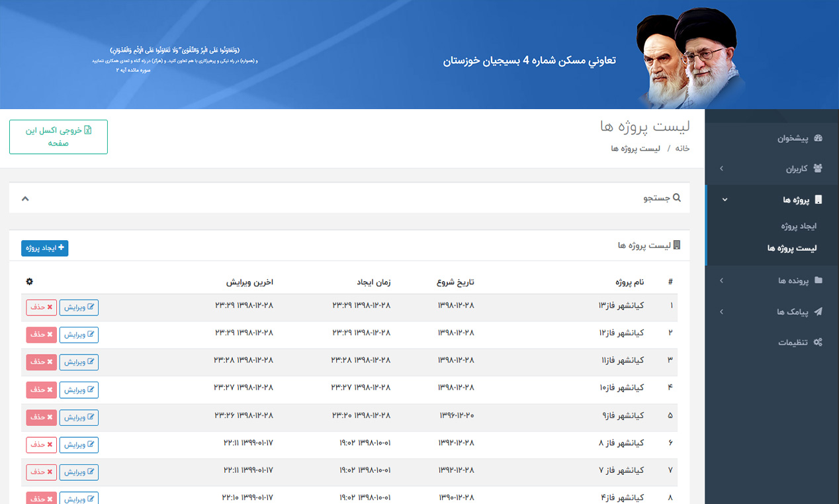Expand the کاربران submenu chevron
Viewport: 839px width, 504px height.
[x=721, y=169]
